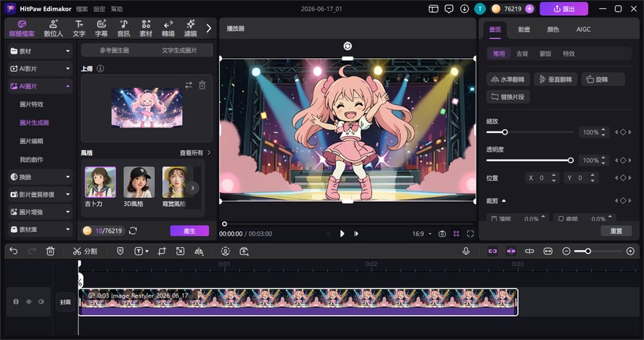Toggle the preview grid overlay

tap(456, 233)
